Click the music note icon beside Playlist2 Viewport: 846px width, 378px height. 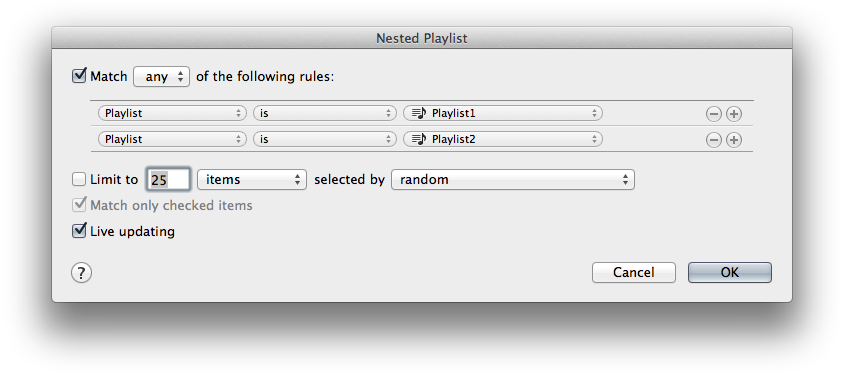click(419, 139)
